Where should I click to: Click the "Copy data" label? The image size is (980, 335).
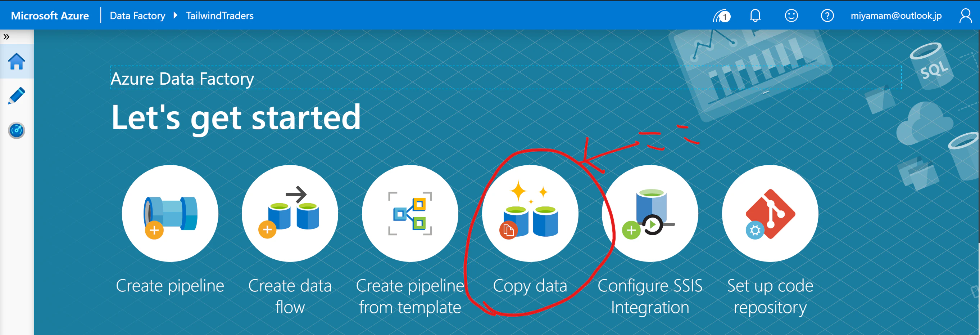click(x=530, y=286)
